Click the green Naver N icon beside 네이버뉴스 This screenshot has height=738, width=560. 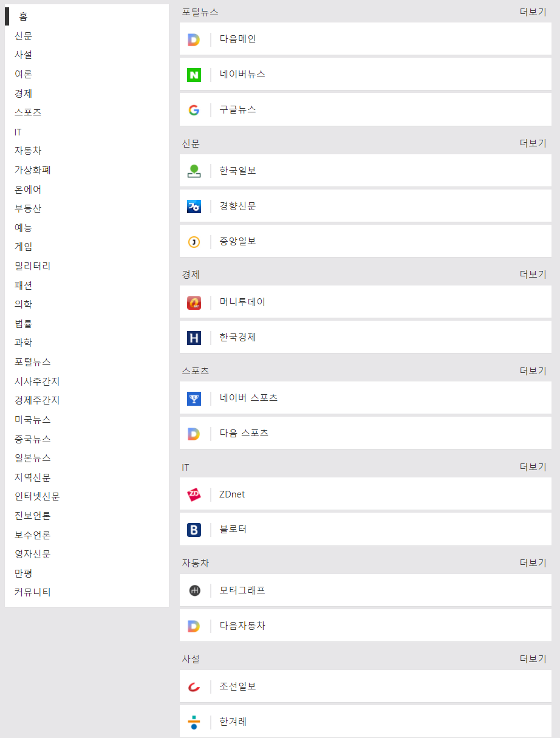(x=194, y=75)
